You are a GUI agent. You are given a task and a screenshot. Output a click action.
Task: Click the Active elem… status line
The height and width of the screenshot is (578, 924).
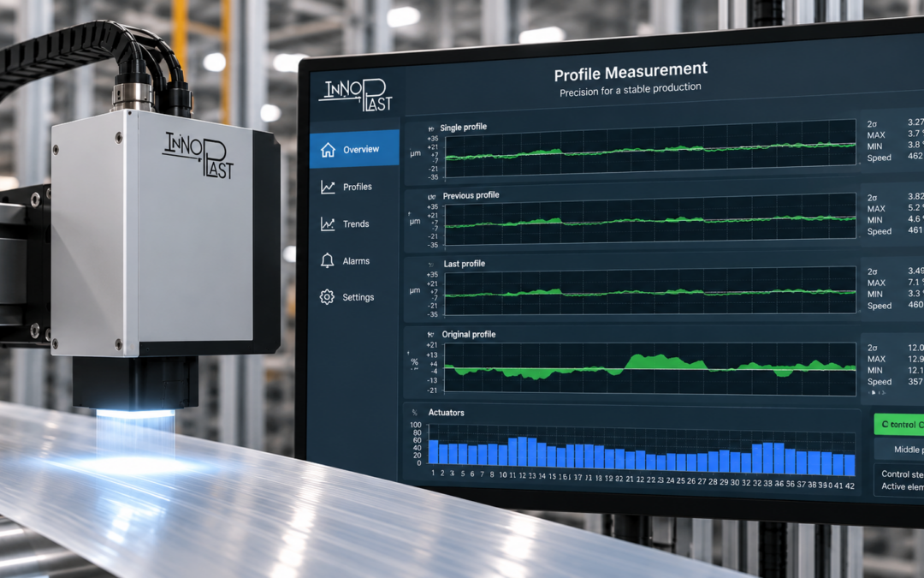pos(903,486)
